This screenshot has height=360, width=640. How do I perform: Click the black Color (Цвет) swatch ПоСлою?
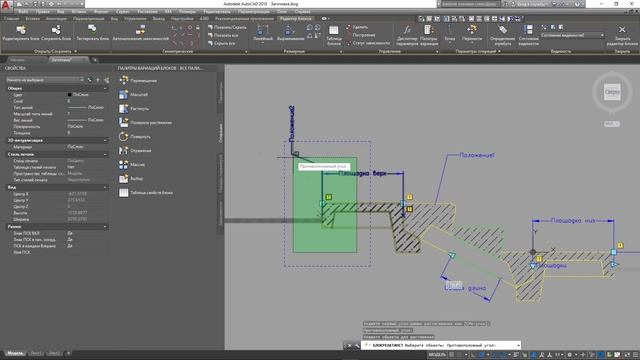(x=70, y=95)
